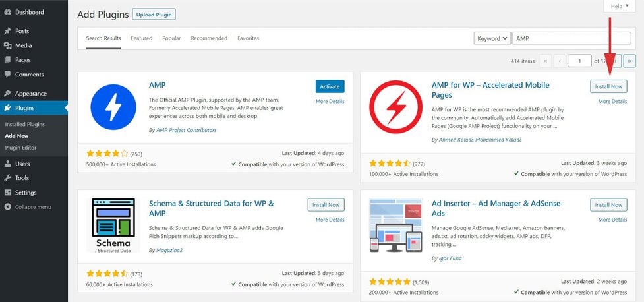Open More Details for Ad Inserter
Viewport: 644px width, 302px height.
click(x=612, y=220)
